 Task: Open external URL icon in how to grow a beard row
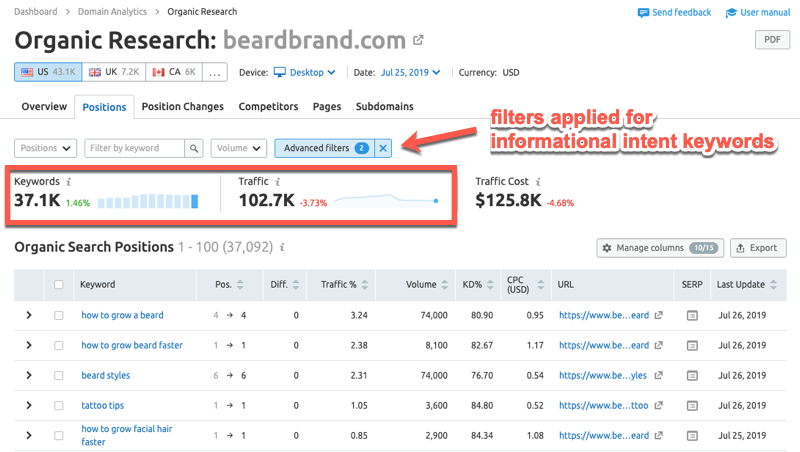coord(659,315)
